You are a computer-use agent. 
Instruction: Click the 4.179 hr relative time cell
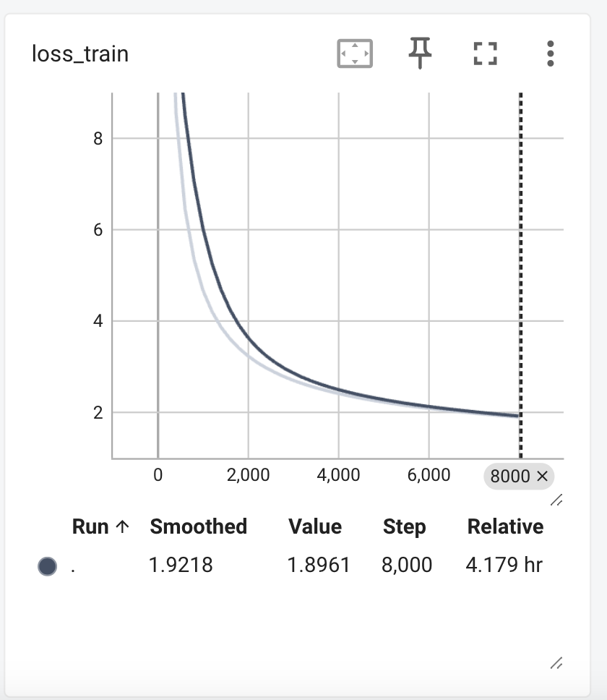(x=504, y=565)
